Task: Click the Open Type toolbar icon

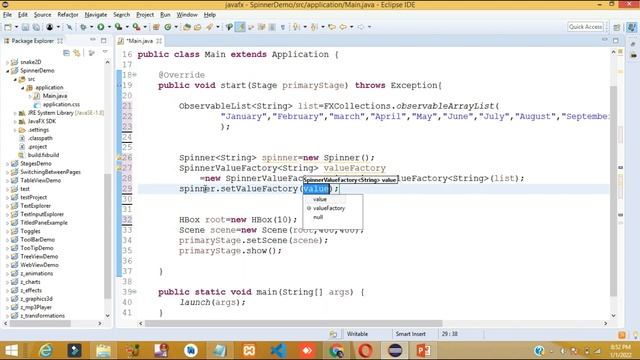Action: pyautogui.click(x=187, y=27)
